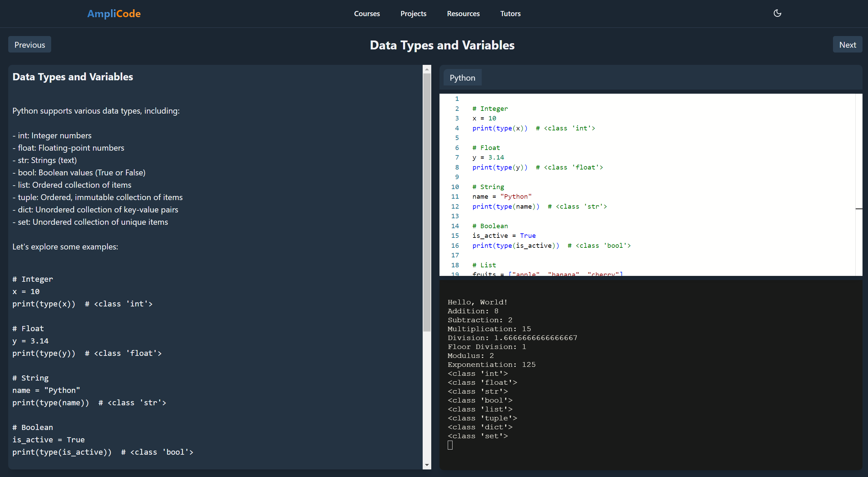Click 'y = 3.14' in lesson code sample

pos(31,341)
